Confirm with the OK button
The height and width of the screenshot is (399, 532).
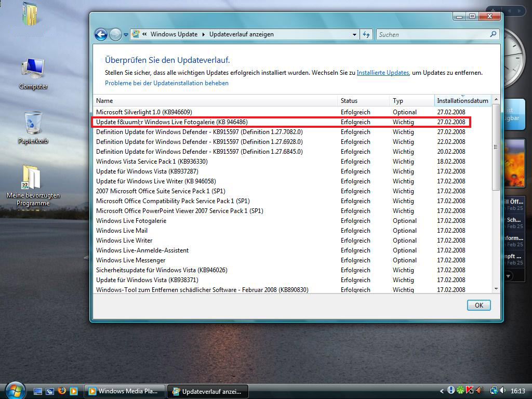click(x=478, y=305)
